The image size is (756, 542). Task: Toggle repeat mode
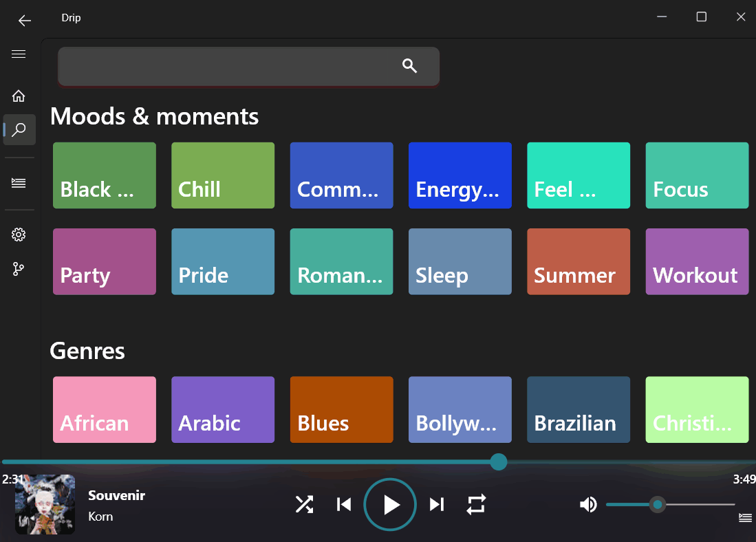tap(476, 504)
